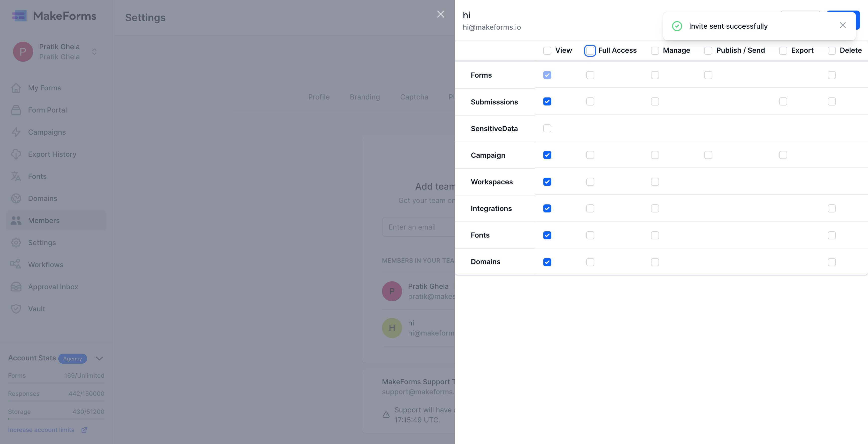
Task: Click the green success check icon
Action: coord(677,26)
